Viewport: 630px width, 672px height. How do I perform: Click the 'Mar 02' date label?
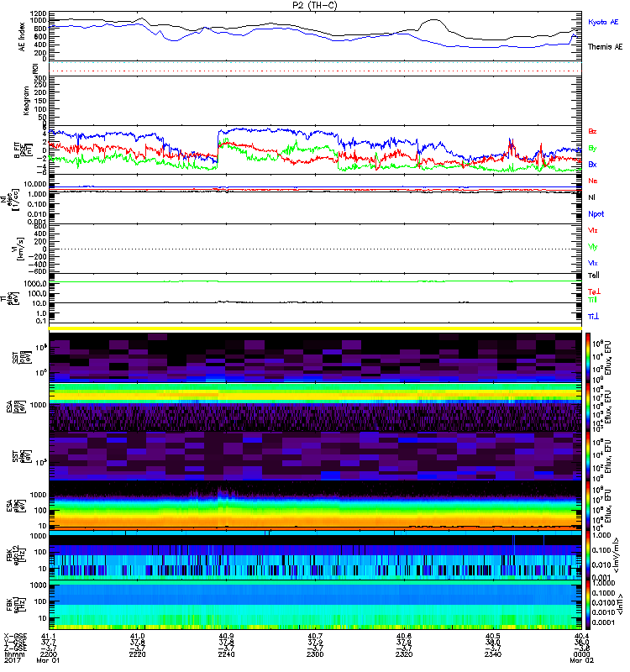[581, 660]
